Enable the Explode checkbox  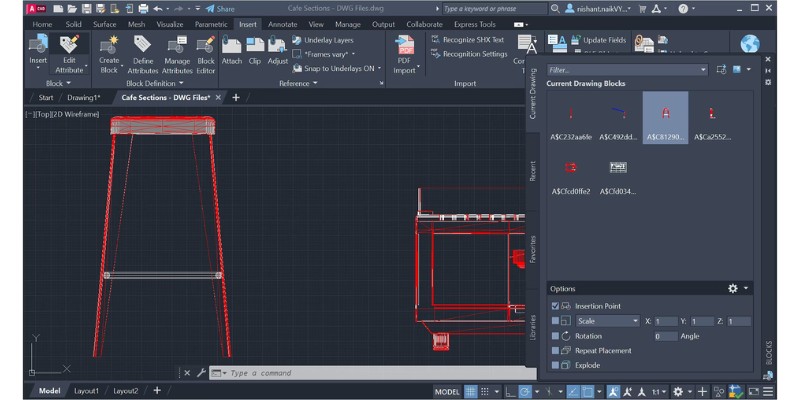[555, 365]
